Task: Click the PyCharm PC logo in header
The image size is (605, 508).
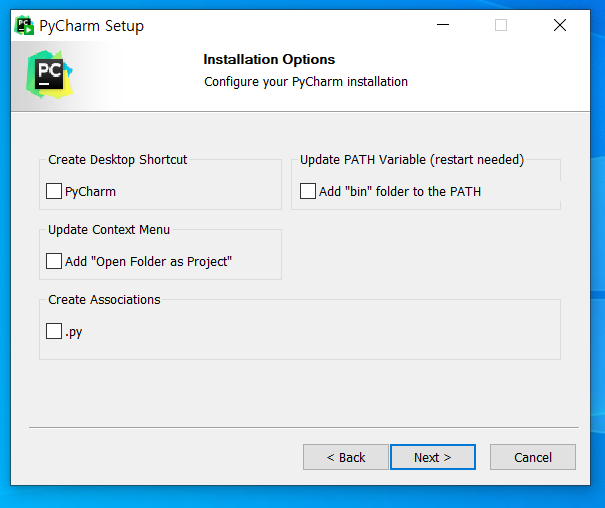Action: (x=49, y=74)
